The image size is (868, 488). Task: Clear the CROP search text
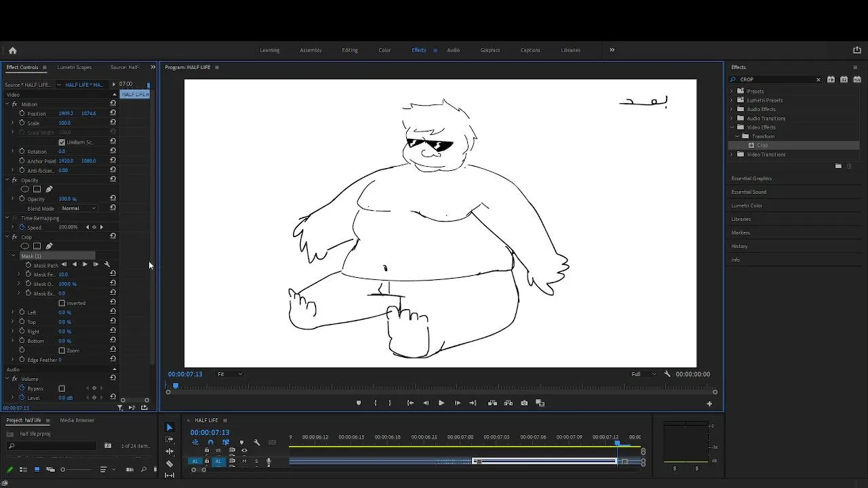[x=818, y=80]
